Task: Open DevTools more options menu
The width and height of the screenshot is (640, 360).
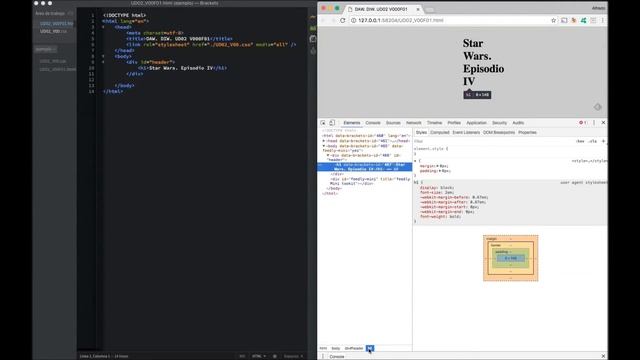Action: tap(594, 123)
